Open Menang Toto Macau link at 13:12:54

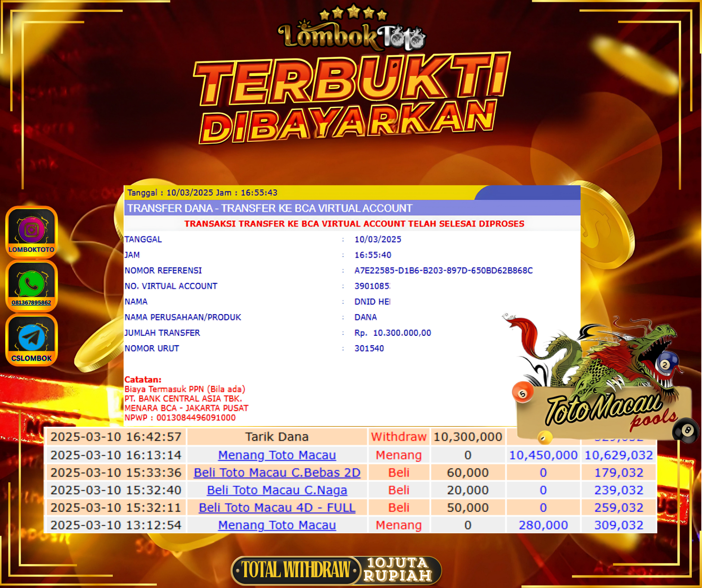coord(277,525)
